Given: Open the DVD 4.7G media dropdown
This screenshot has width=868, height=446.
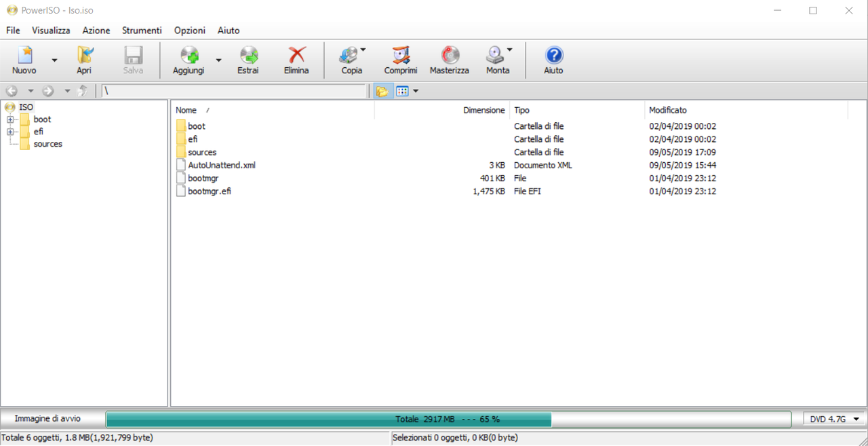Looking at the screenshot, I should pyautogui.click(x=835, y=420).
